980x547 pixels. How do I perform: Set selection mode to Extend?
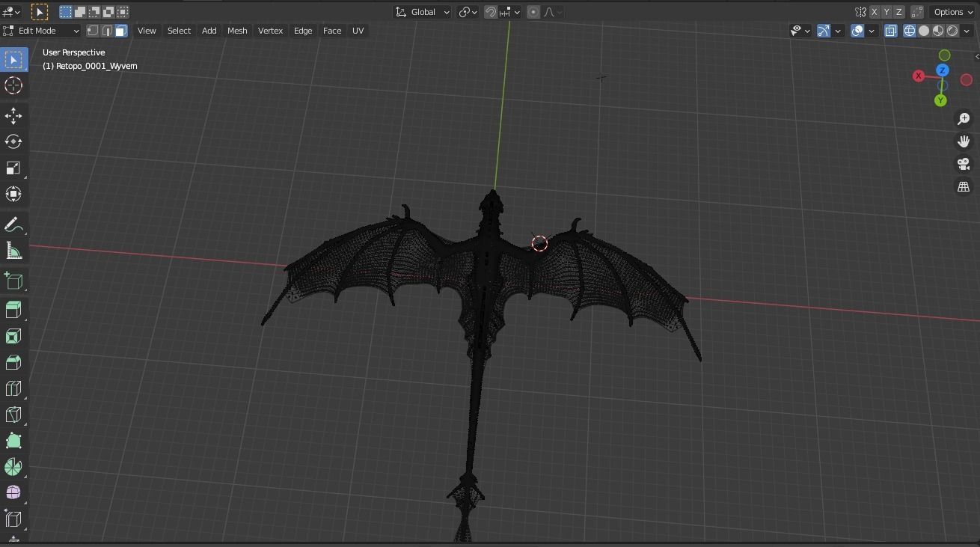(80, 12)
